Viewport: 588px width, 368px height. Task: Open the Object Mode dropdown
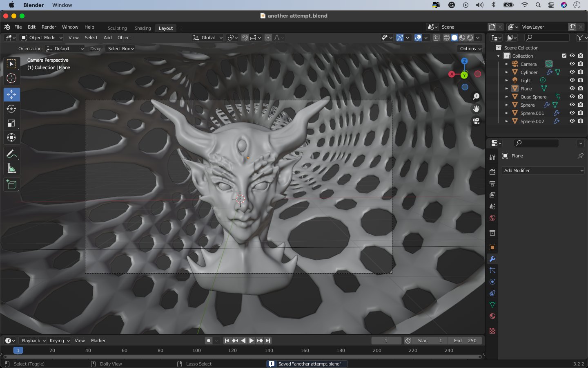point(42,38)
